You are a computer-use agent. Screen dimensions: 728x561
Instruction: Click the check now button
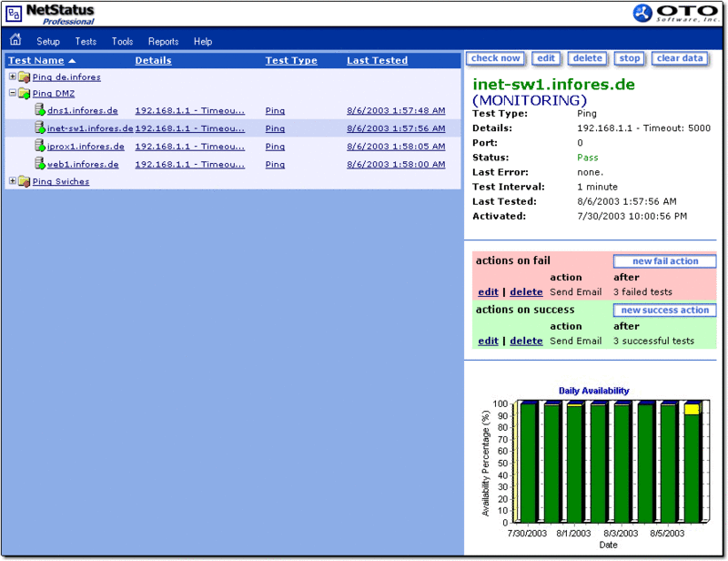pos(495,58)
